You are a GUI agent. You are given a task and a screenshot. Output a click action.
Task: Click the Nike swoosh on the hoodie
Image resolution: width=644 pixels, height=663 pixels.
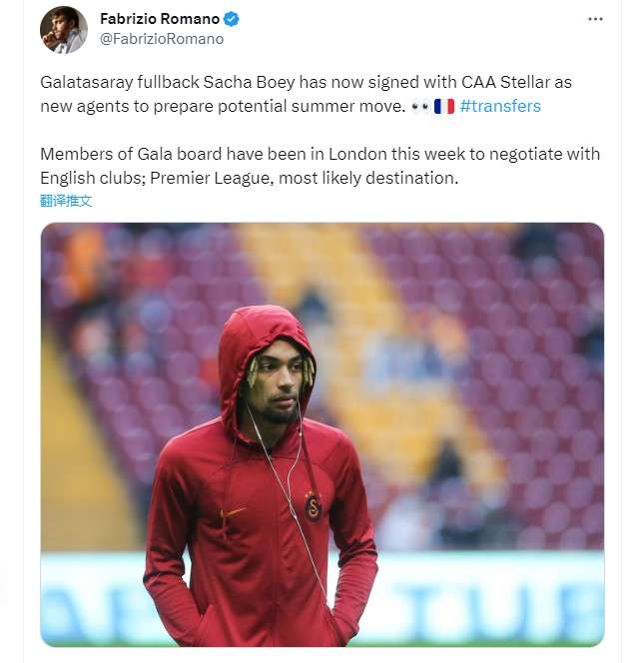click(x=235, y=512)
